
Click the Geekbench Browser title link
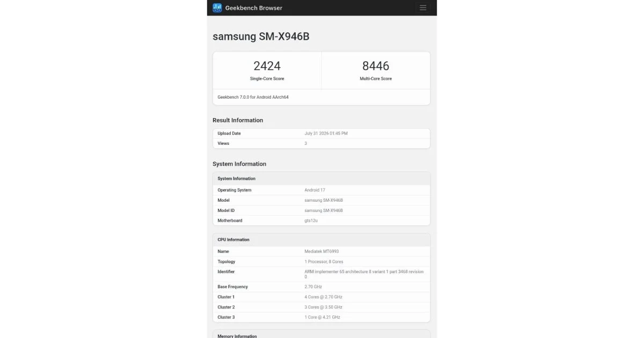[254, 8]
